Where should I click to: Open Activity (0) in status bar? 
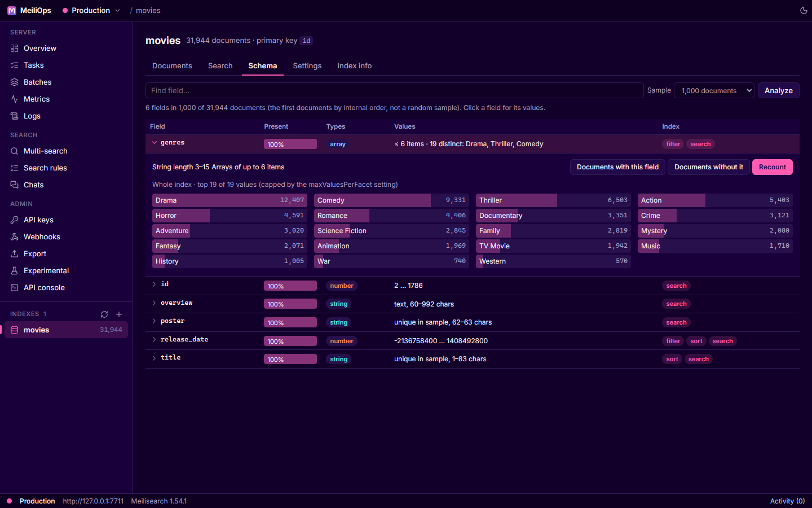787,501
